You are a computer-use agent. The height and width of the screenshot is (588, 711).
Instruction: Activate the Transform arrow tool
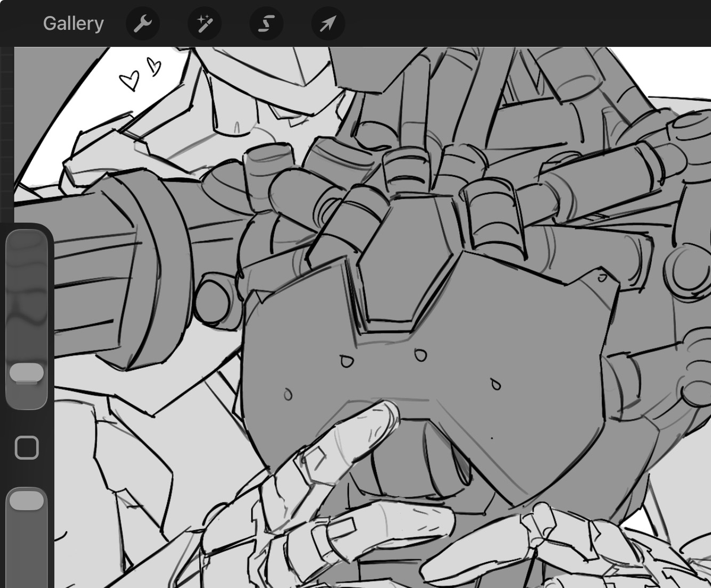328,24
